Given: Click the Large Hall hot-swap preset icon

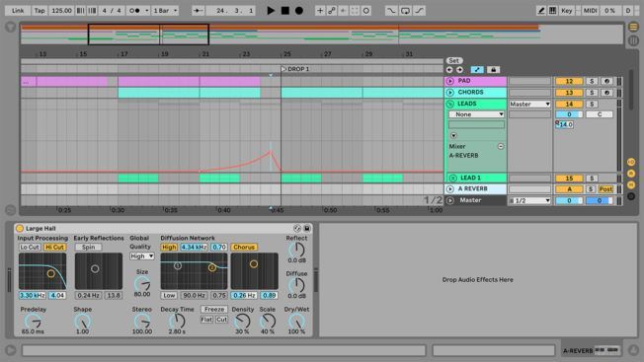Looking at the screenshot, I should pyautogui.click(x=297, y=229).
